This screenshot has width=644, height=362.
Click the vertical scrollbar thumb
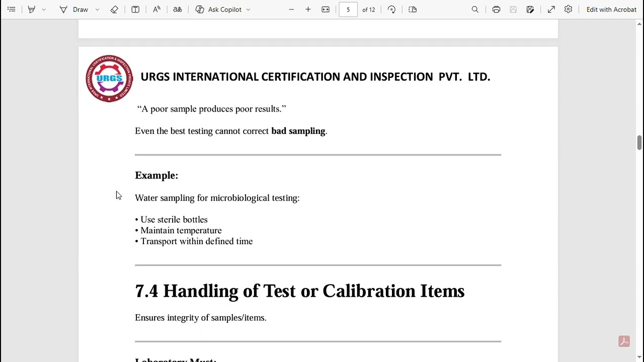[639, 142]
